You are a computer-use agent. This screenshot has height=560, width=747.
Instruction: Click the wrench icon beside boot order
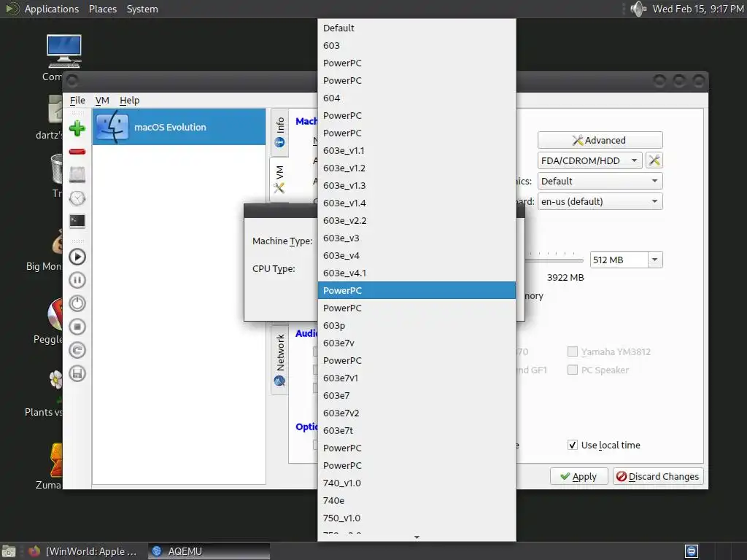654,160
